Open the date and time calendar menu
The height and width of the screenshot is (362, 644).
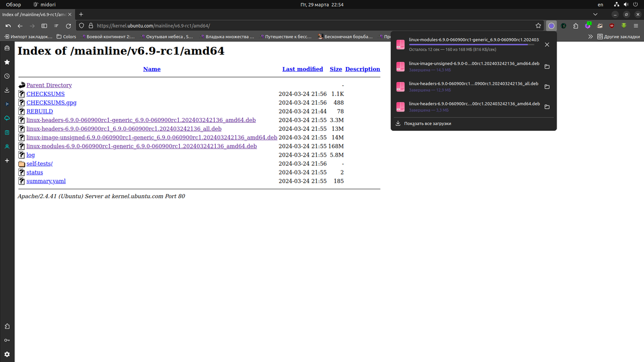point(322,4)
